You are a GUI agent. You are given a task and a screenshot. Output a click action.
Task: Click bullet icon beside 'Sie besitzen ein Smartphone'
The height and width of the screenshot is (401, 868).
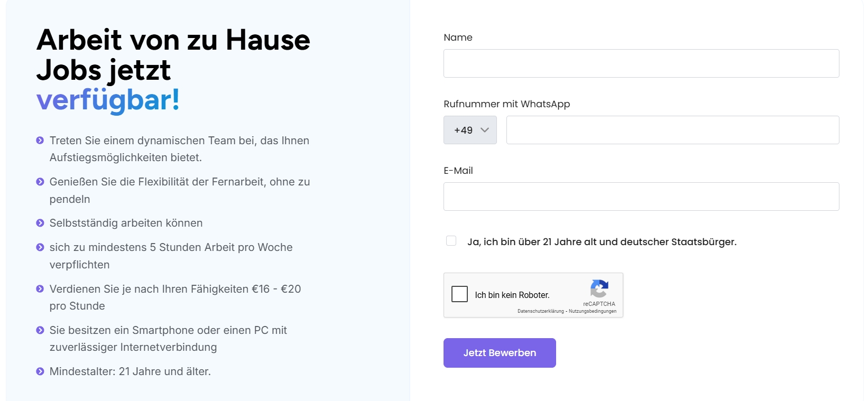[40, 330]
